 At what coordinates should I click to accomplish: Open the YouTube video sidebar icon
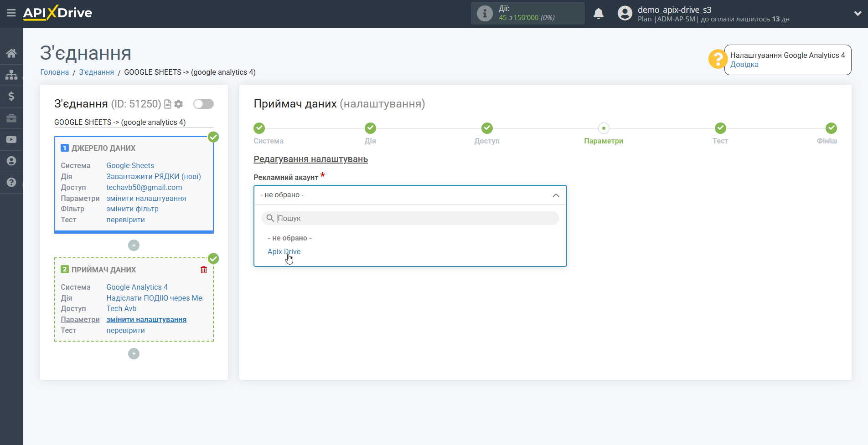(11, 139)
